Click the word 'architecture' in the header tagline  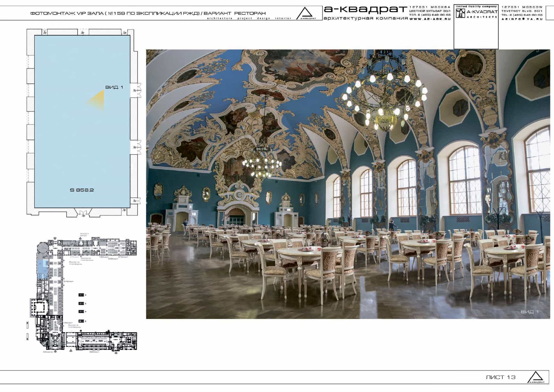click(220, 18)
